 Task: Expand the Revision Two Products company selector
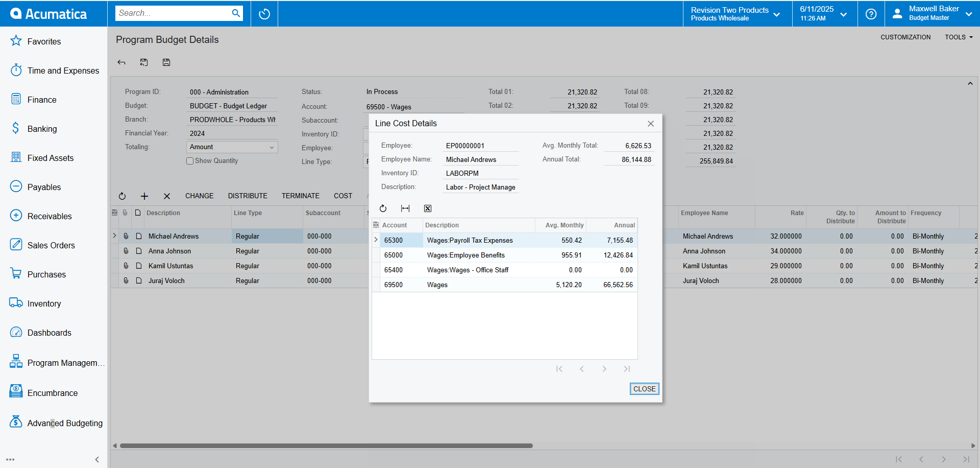click(x=736, y=14)
